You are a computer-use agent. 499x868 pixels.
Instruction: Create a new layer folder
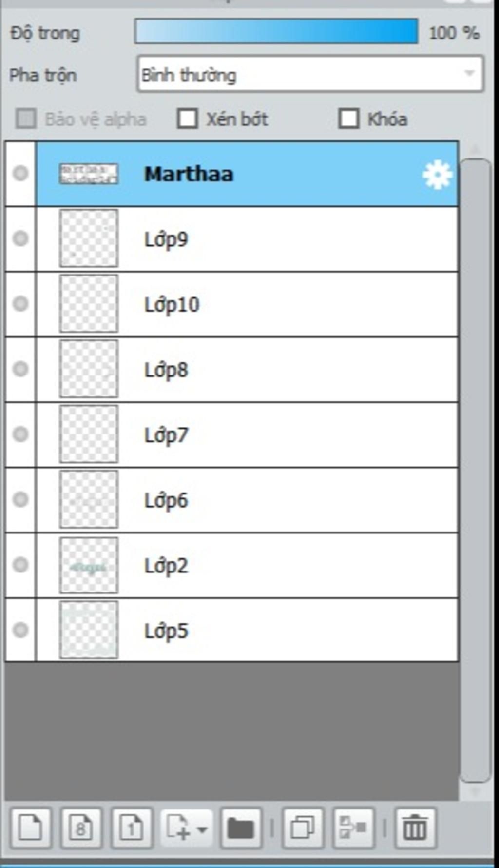[x=241, y=828]
